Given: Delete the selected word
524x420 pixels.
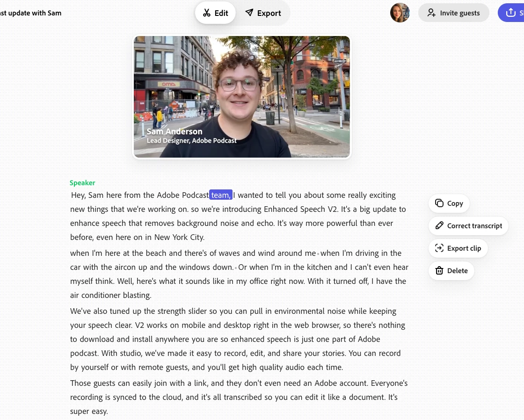Looking at the screenshot, I should [451, 270].
